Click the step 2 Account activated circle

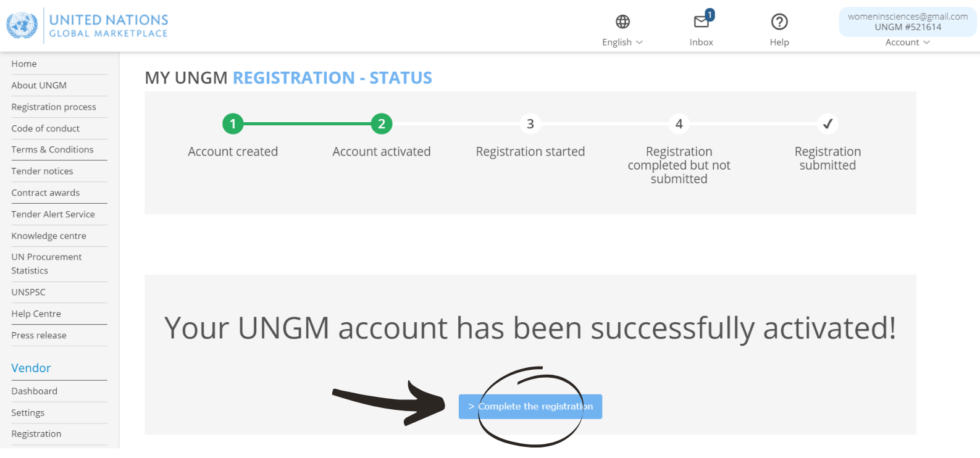coord(382,124)
